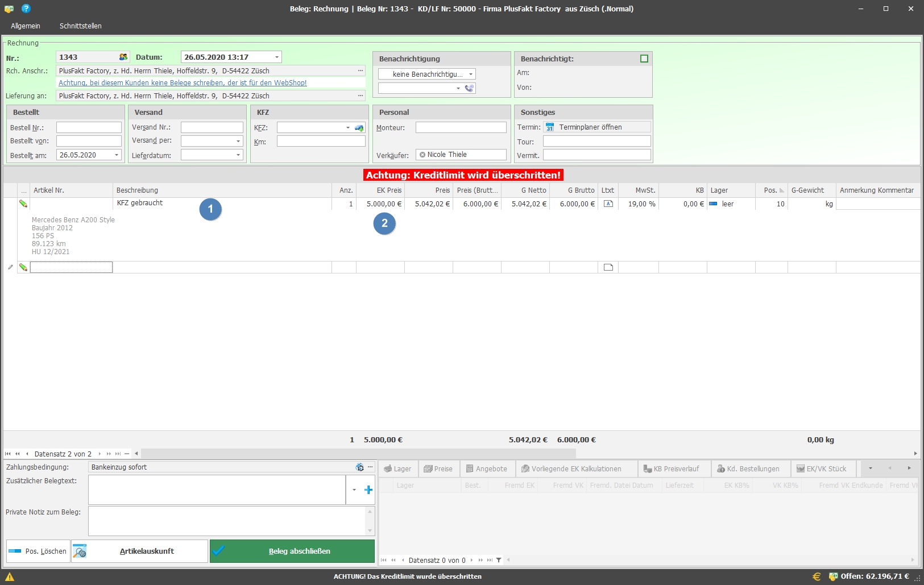Viewport: 924px width, 585px height.
Task: Open the Lieferung an ellipsis button
Action: [361, 96]
